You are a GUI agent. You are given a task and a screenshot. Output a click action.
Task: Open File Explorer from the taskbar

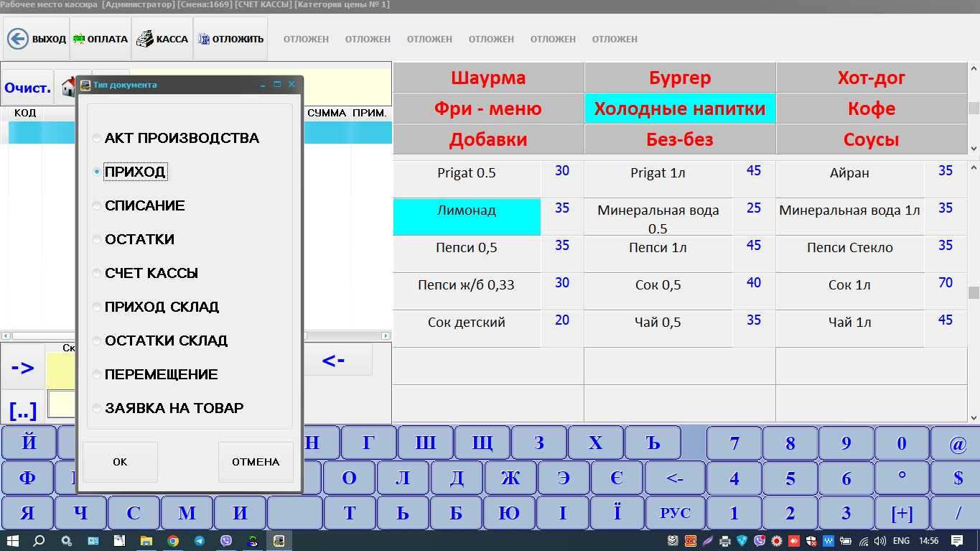(x=146, y=540)
